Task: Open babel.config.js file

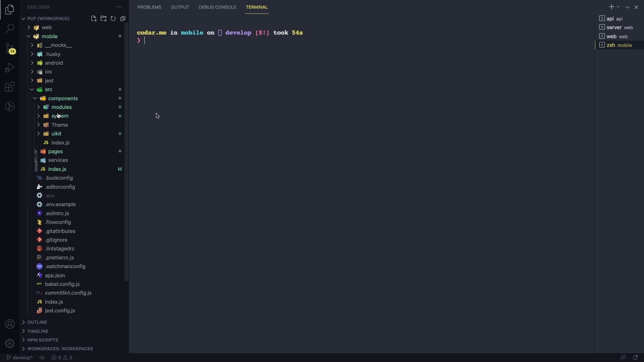Action: 62,284
